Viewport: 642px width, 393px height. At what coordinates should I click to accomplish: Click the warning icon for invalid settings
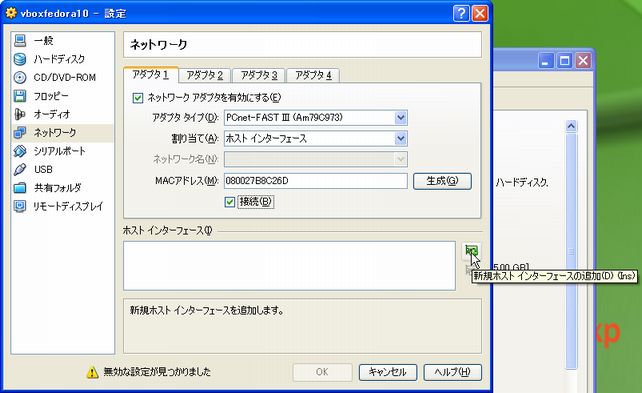tap(93, 372)
